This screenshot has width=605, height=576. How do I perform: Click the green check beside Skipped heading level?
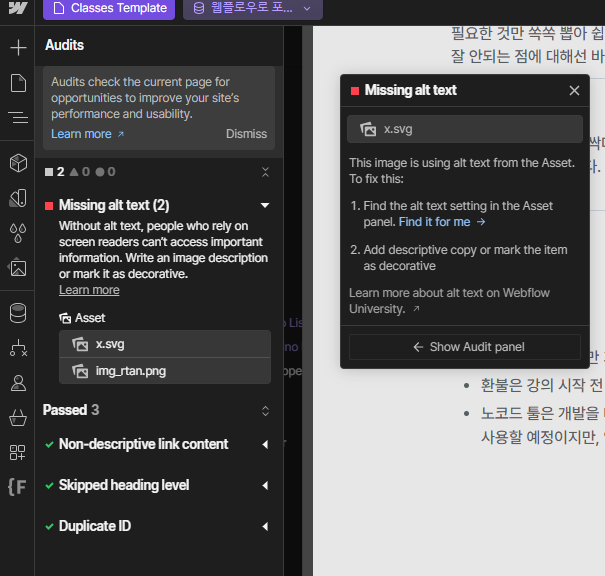pos(49,485)
